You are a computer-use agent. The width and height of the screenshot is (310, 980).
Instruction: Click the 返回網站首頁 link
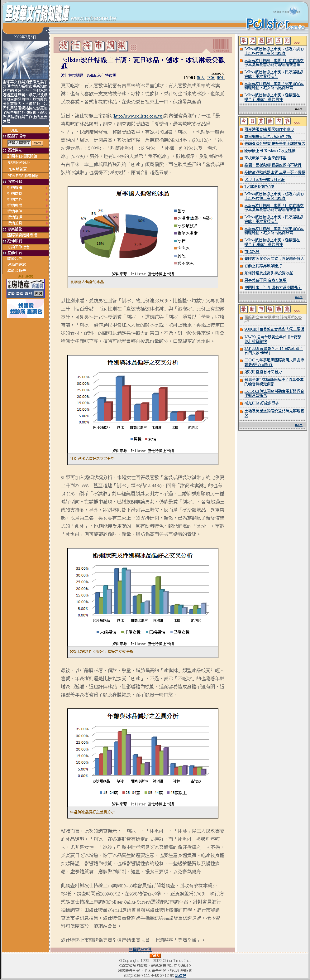pyautogui.click(x=140, y=949)
